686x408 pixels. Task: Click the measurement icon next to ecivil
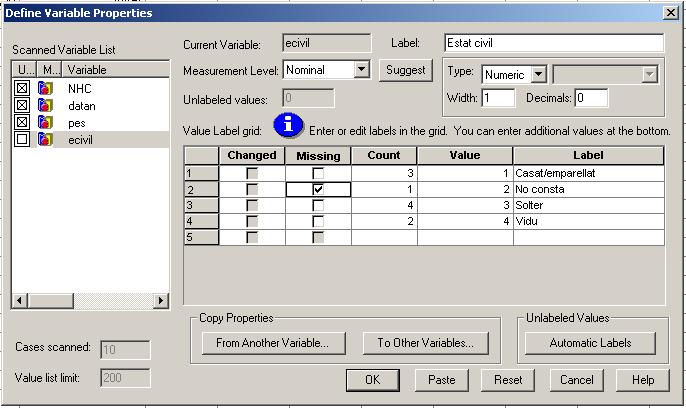44,139
